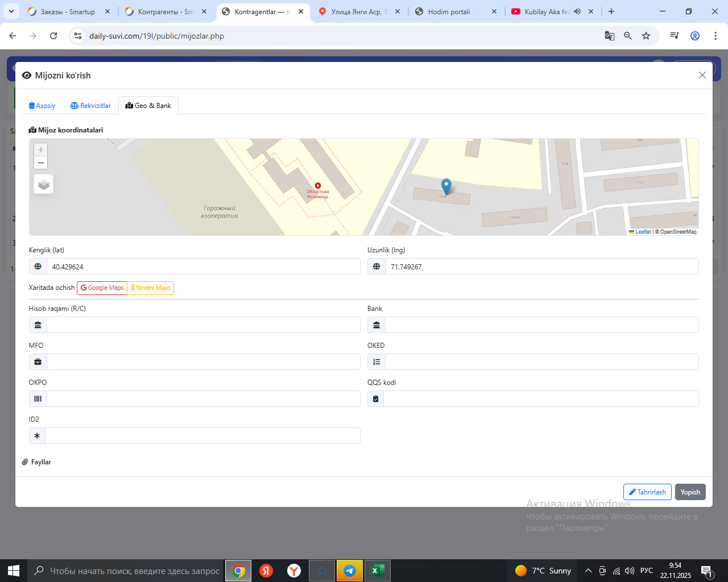Select the Geo & Bank tab
Screen dimensions: 728x582
[148, 106]
